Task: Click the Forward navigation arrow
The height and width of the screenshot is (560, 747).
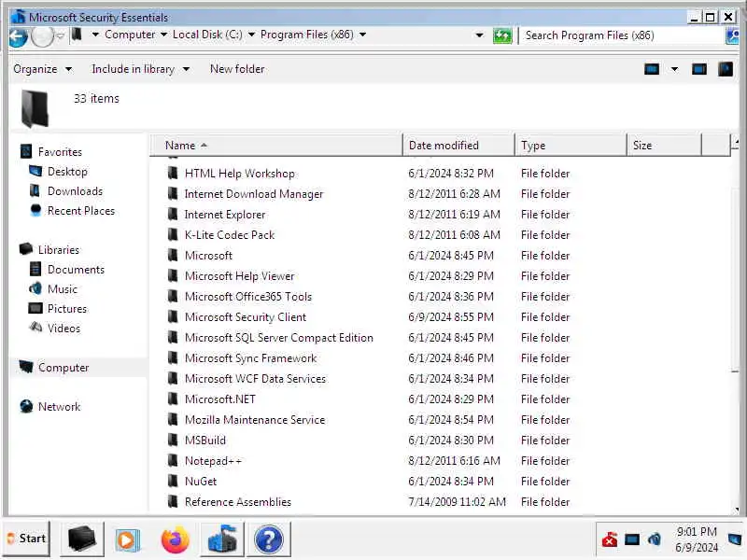Action: pos(42,36)
